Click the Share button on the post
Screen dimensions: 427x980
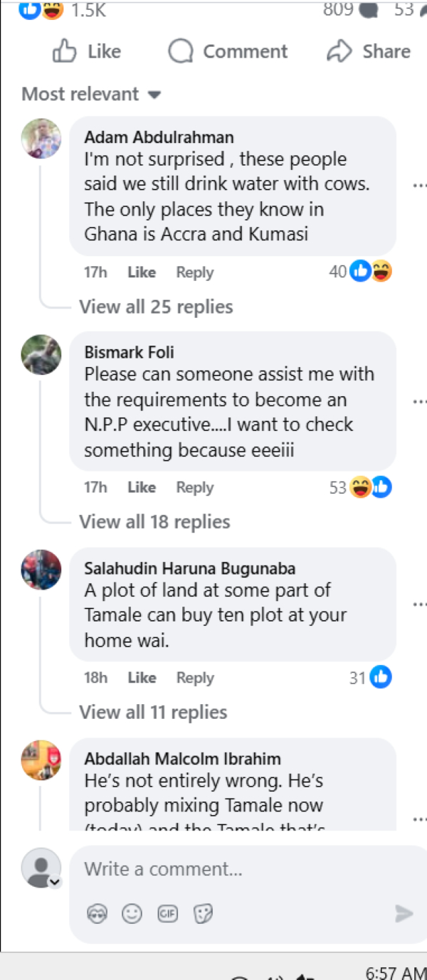[368, 51]
